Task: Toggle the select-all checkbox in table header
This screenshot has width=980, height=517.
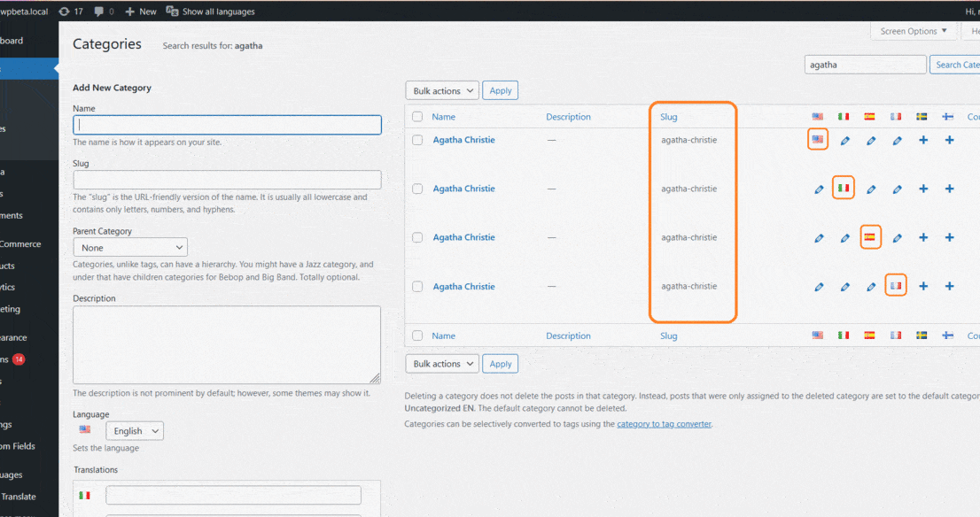Action: click(417, 116)
